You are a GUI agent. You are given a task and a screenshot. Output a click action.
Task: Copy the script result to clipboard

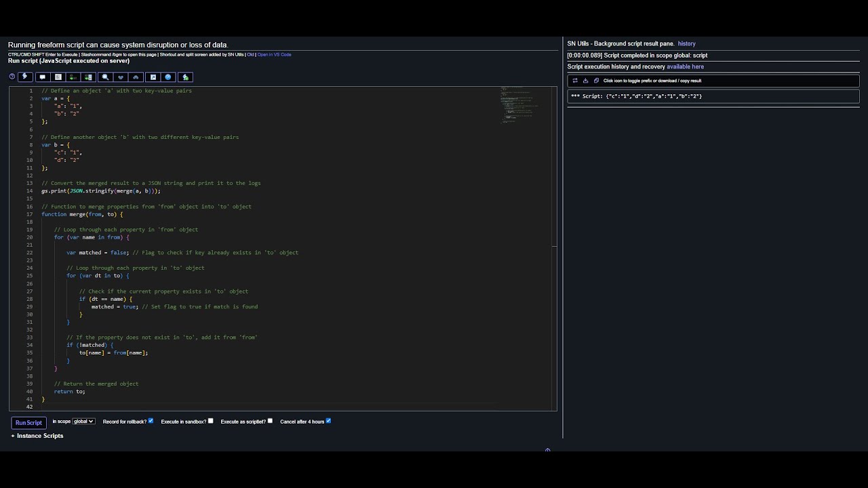(x=596, y=81)
